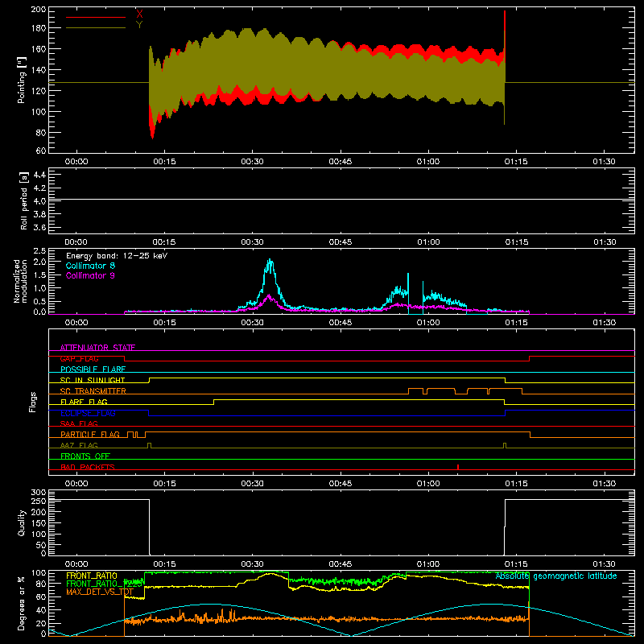Click the 200 tick on Pointing axis
Image resolution: width=644 pixels, height=644 pixels.
tap(39, 9)
